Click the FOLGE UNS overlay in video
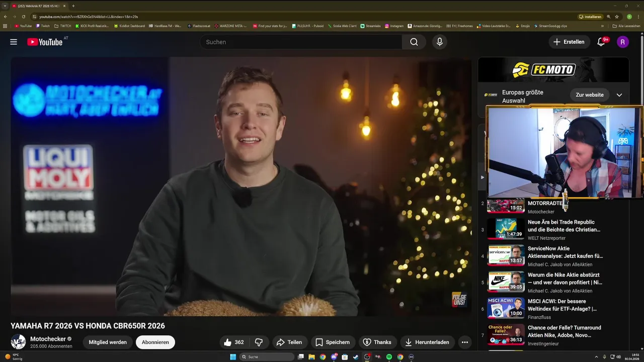This screenshot has width=644, height=362. [459, 299]
